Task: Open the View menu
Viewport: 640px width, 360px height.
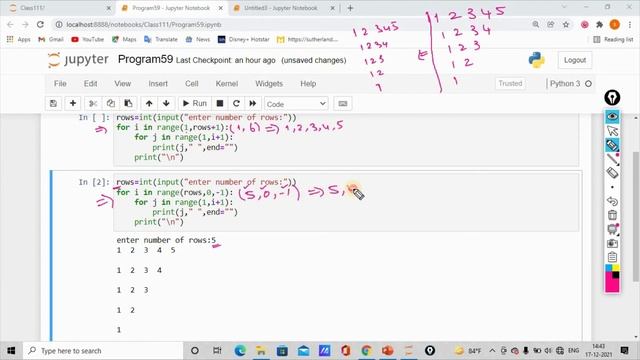Action: (x=122, y=84)
